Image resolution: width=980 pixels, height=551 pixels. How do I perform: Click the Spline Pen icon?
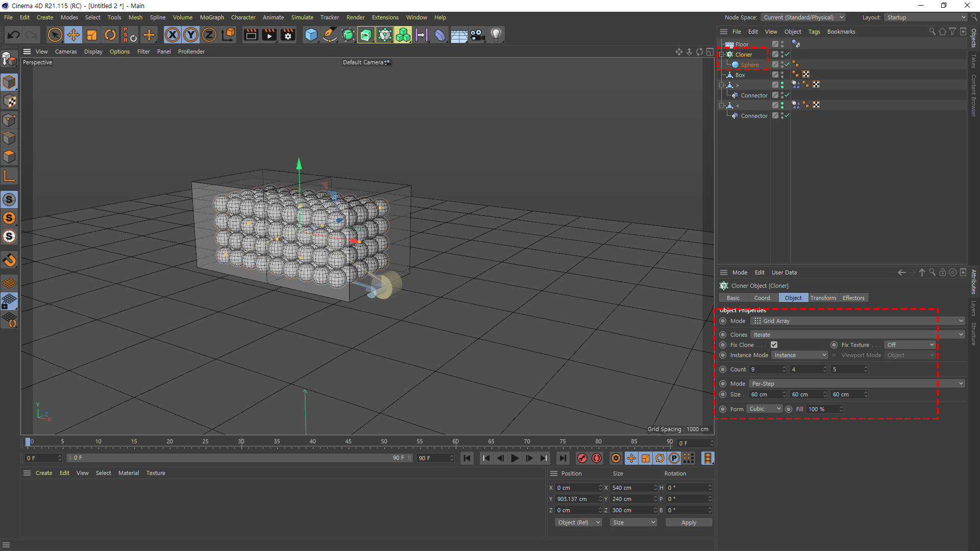[x=330, y=35]
